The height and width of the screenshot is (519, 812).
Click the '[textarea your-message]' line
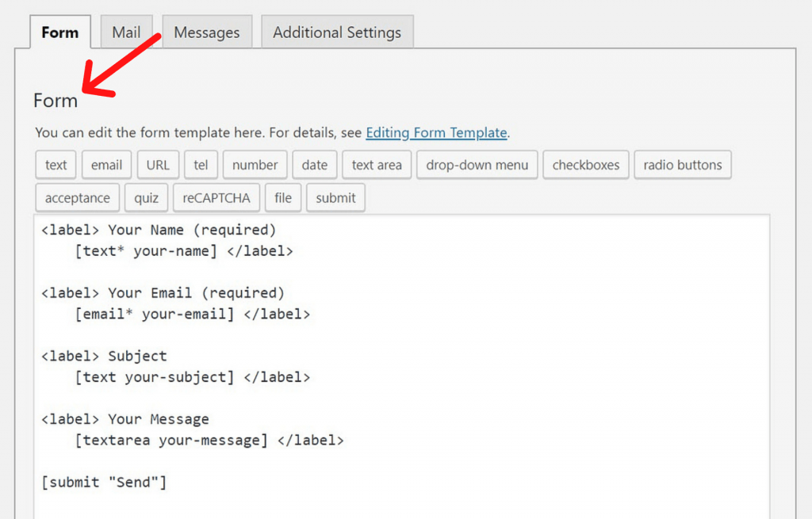(209, 441)
